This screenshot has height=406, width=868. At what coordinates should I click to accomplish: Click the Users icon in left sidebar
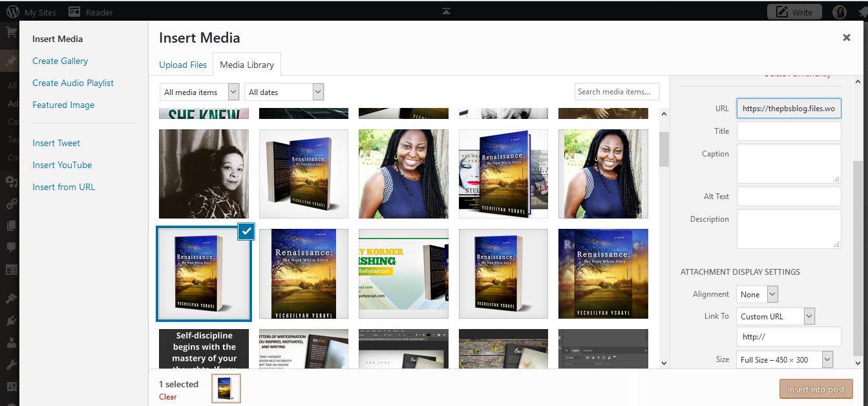(x=11, y=344)
